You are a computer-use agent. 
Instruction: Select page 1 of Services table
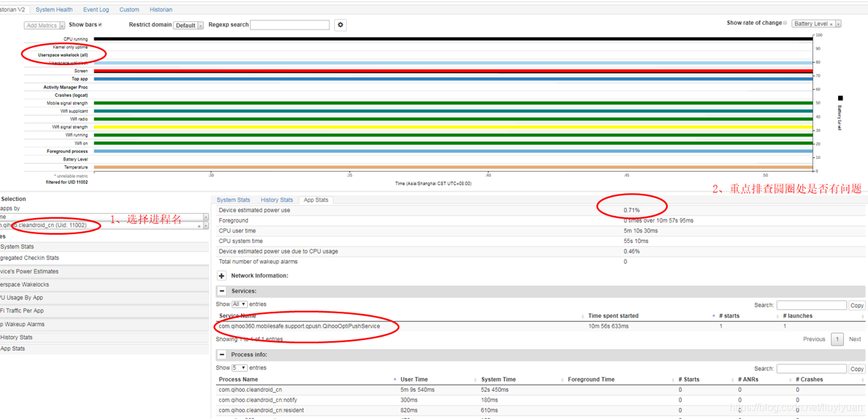pyautogui.click(x=837, y=339)
